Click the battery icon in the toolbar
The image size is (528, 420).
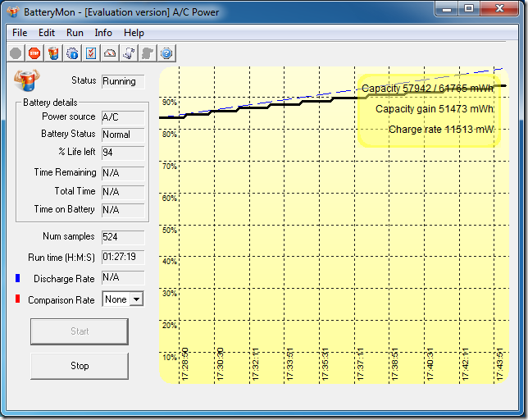[53, 53]
